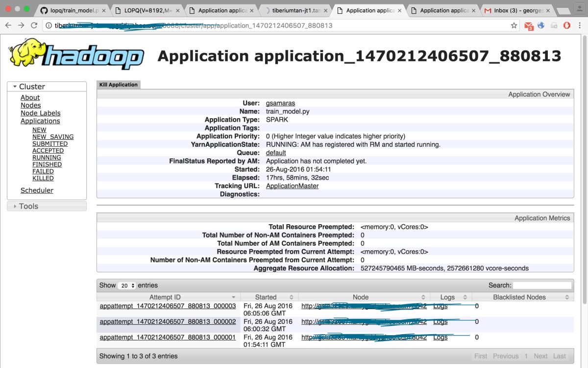Bookmark this page with the star icon
This screenshot has height=368, width=588.
(x=514, y=26)
